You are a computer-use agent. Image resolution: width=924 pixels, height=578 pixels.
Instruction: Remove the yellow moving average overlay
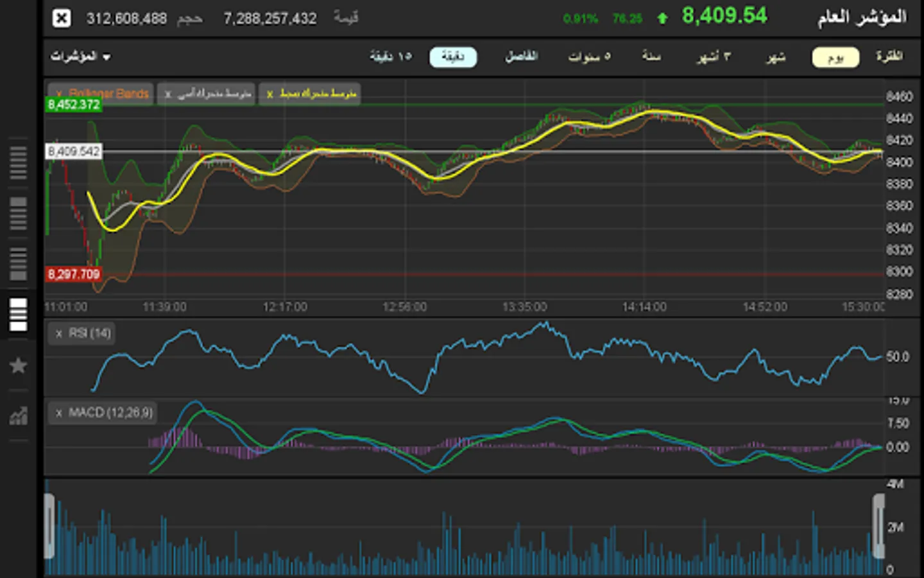click(270, 94)
